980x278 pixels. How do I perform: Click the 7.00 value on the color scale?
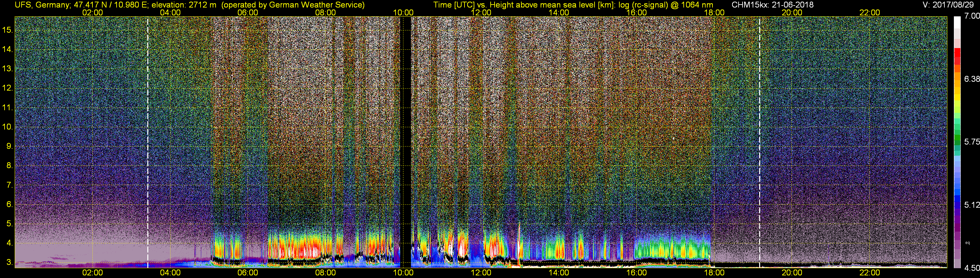[x=972, y=16]
